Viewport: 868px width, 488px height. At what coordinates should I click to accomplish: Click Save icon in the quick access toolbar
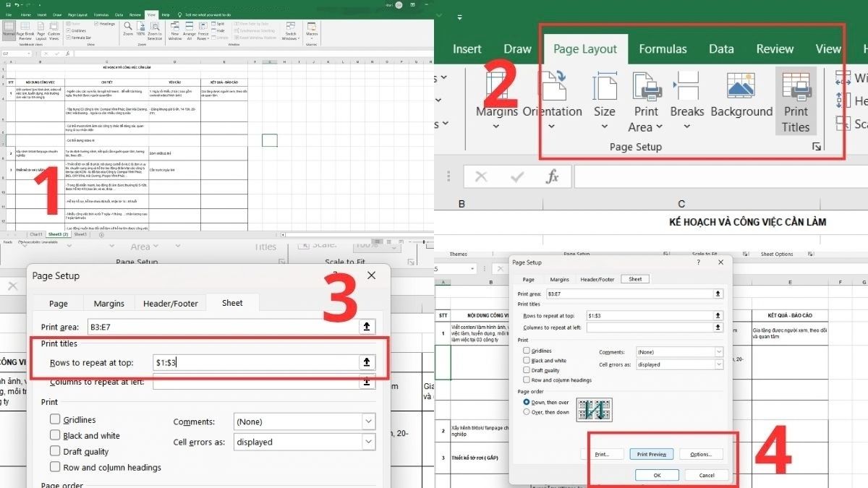pos(8,5)
